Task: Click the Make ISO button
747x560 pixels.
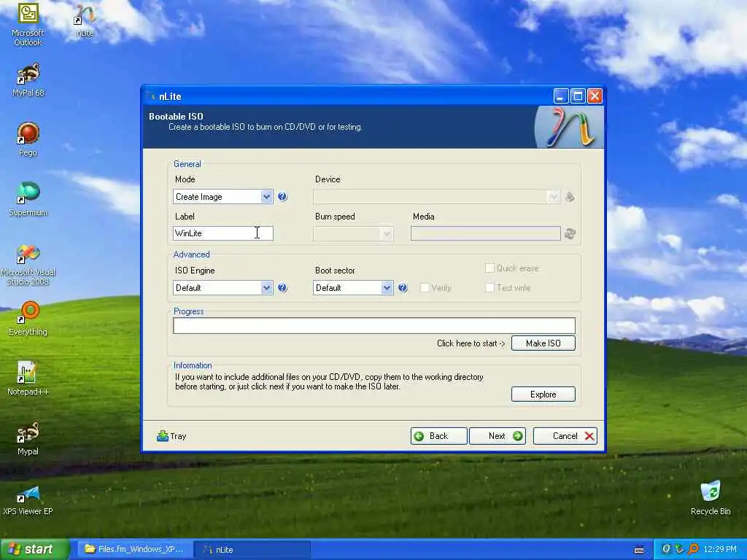Action: [x=543, y=343]
